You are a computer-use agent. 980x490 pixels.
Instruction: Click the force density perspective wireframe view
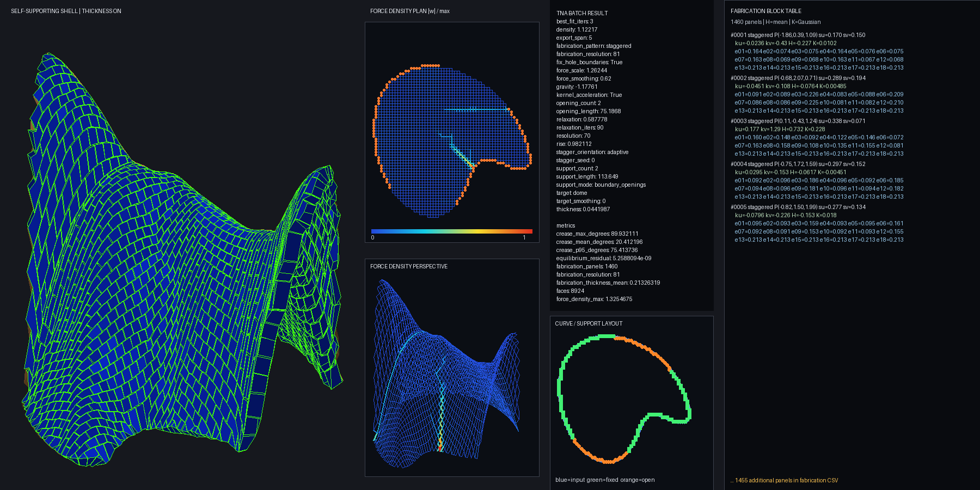[446, 373]
